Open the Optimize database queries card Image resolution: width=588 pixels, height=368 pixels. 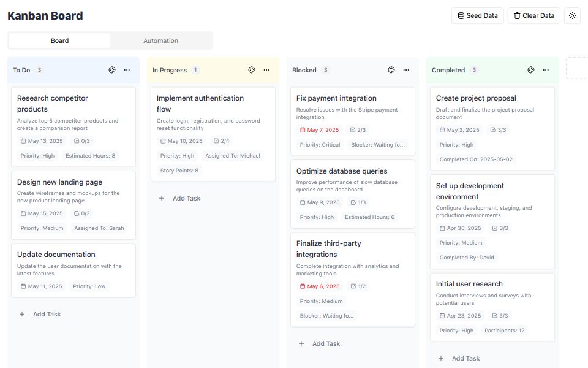(342, 171)
